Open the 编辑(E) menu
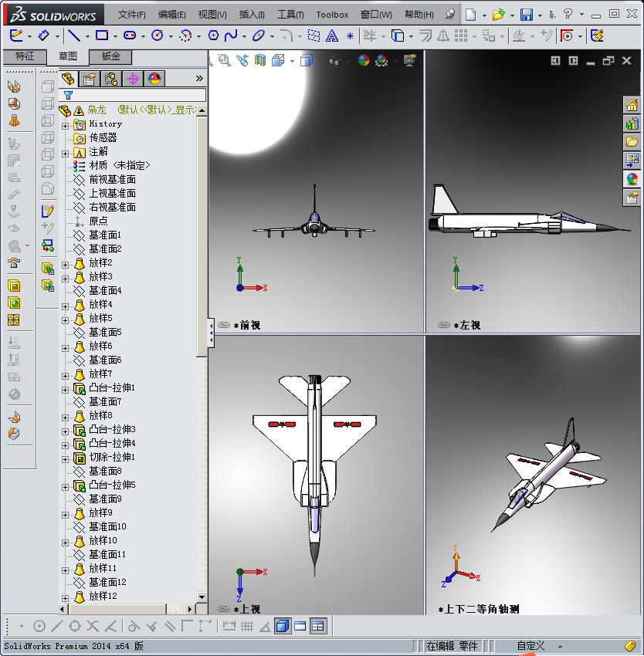 coord(171,15)
